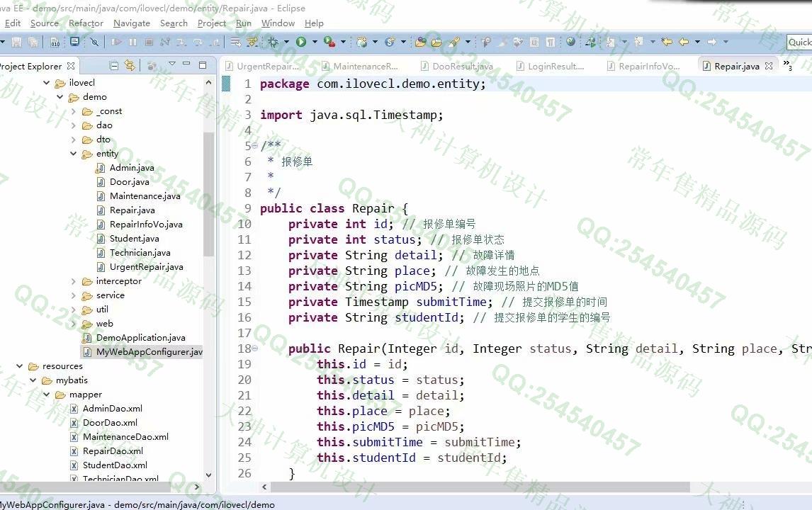812x510 pixels.
Task: Go to last edit location icon
Action: pyautogui.click(x=667, y=42)
